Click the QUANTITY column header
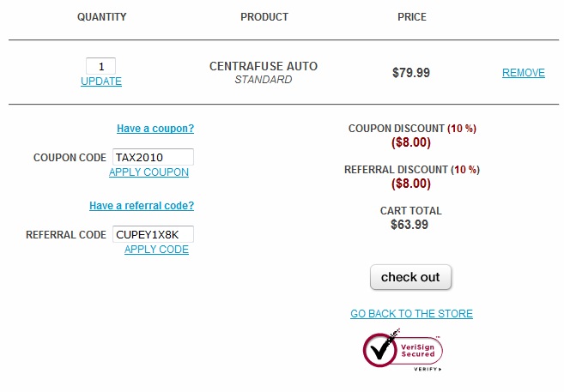Image resolution: width=564 pixels, height=392 pixels. tap(101, 17)
